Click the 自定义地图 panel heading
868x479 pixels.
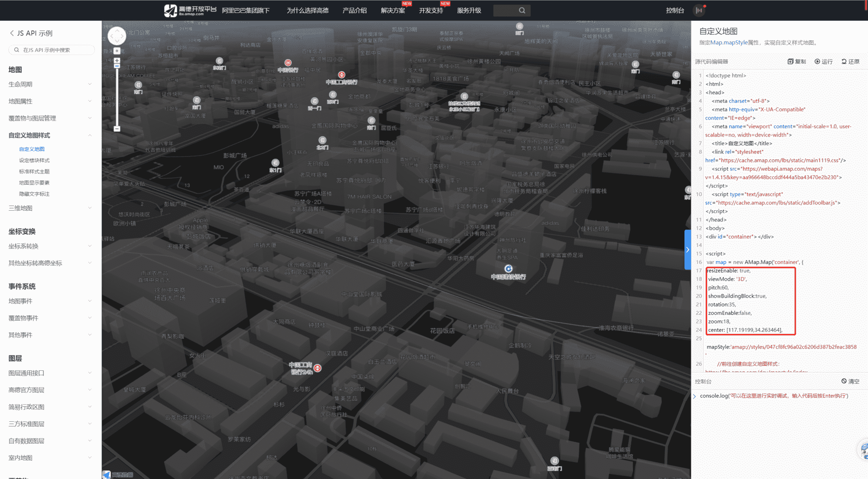718,31
